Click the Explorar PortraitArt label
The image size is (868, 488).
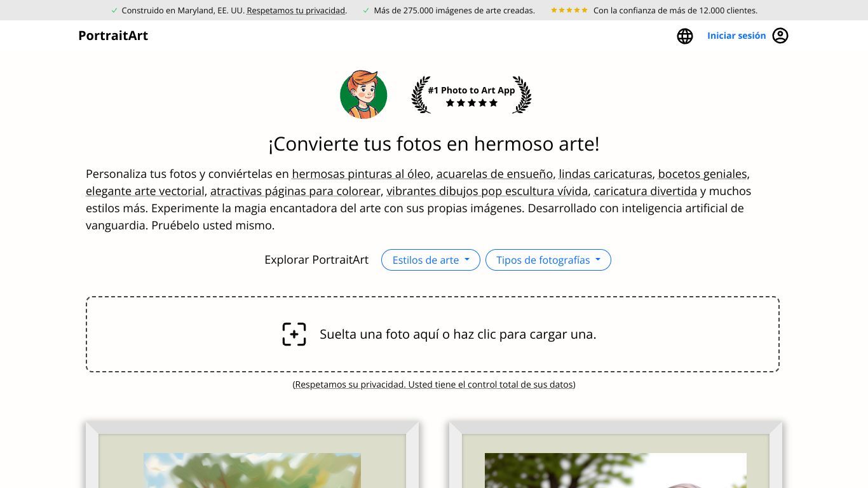coord(316,260)
